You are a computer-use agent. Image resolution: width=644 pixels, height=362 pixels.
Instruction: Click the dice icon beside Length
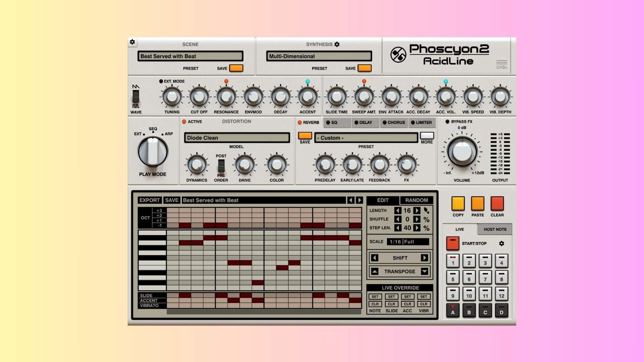pyautogui.click(x=426, y=210)
